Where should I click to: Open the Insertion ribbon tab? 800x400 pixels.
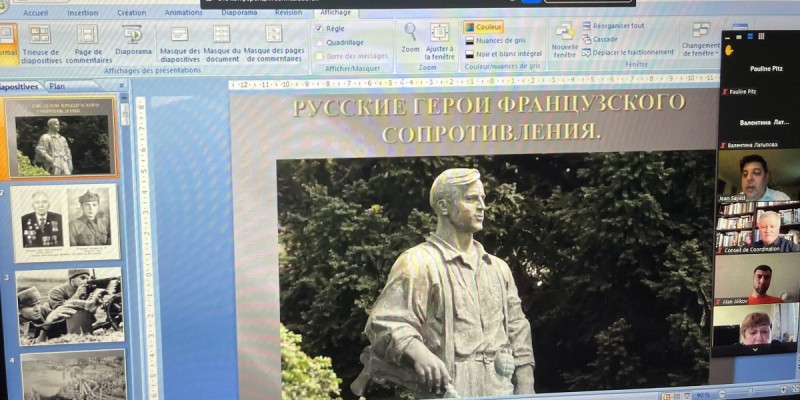tap(82, 13)
